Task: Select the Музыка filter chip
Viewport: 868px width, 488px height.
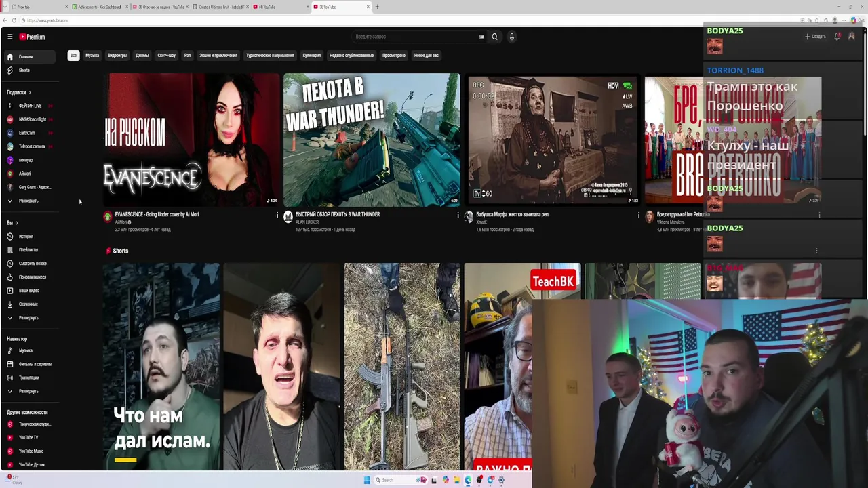Action: coord(92,56)
